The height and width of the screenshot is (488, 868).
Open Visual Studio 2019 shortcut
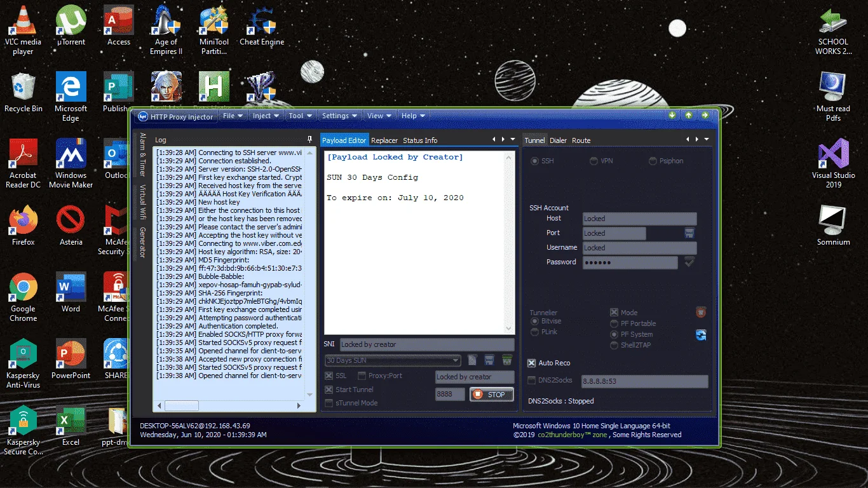click(x=834, y=163)
